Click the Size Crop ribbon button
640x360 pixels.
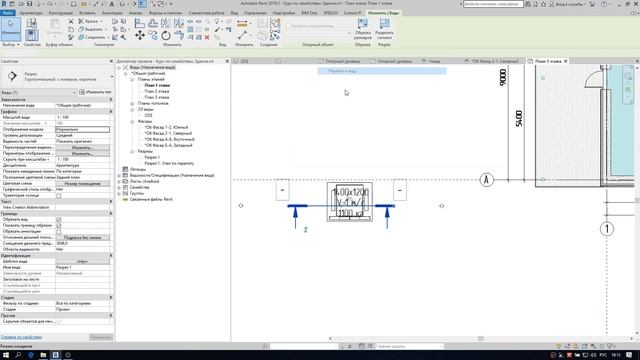click(x=362, y=29)
